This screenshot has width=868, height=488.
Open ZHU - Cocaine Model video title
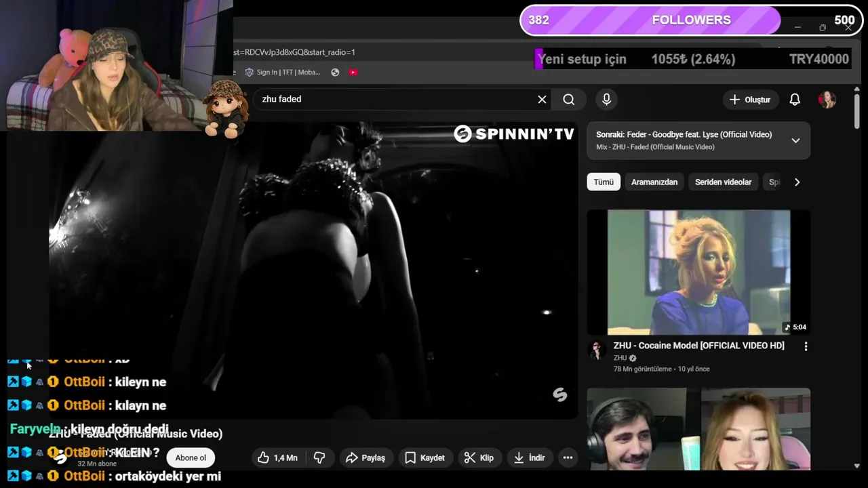pyautogui.click(x=698, y=346)
